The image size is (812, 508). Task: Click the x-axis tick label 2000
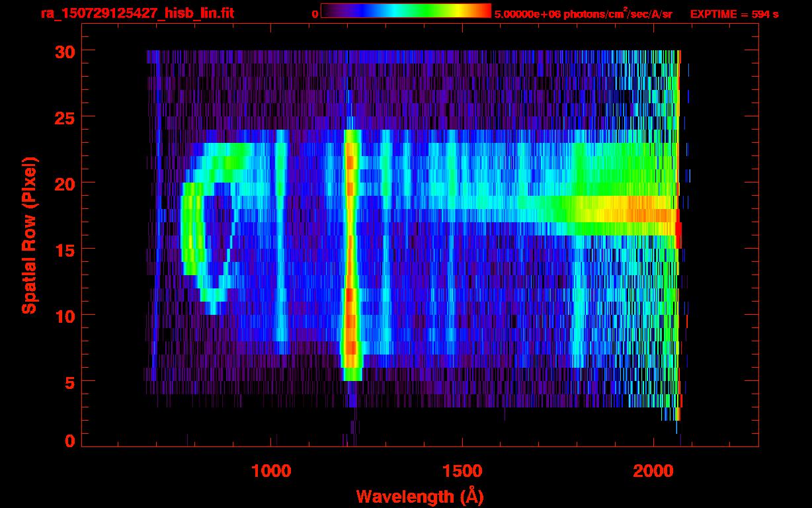point(654,471)
